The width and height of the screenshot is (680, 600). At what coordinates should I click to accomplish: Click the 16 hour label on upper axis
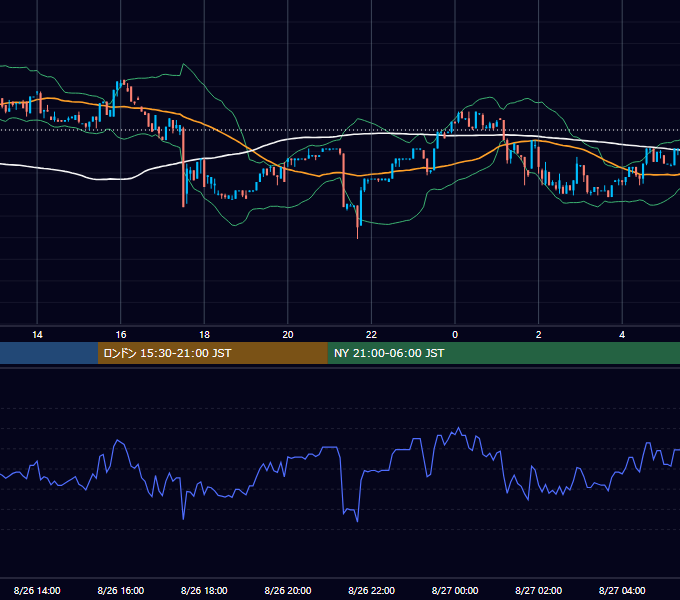pos(121,335)
